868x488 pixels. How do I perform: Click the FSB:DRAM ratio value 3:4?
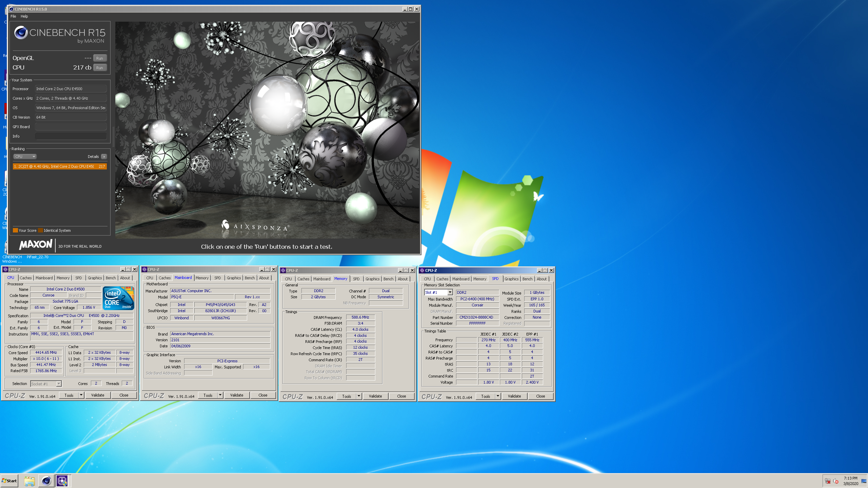point(360,323)
